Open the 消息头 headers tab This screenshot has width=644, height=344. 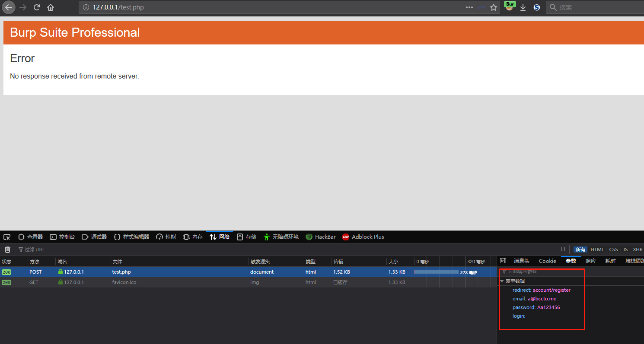pos(521,261)
